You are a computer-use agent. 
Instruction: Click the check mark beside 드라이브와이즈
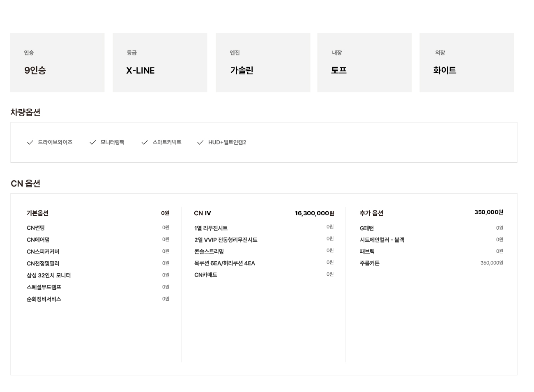pyautogui.click(x=30, y=143)
